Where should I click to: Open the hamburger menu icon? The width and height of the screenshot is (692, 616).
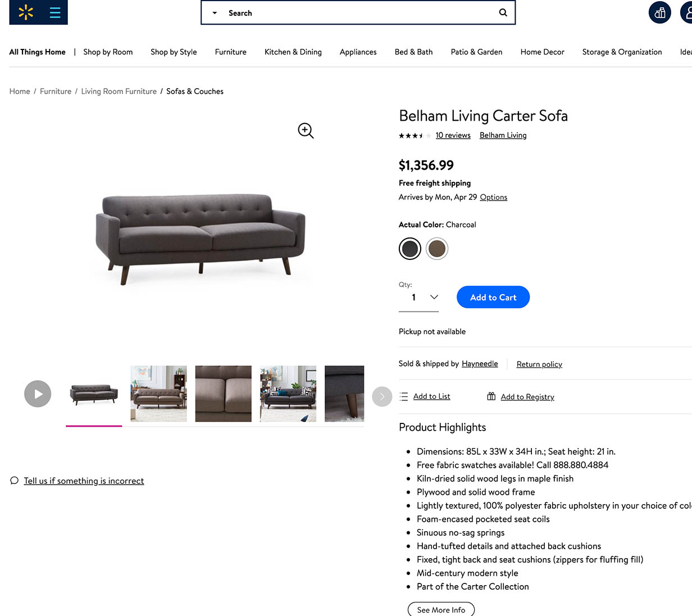(x=55, y=12)
